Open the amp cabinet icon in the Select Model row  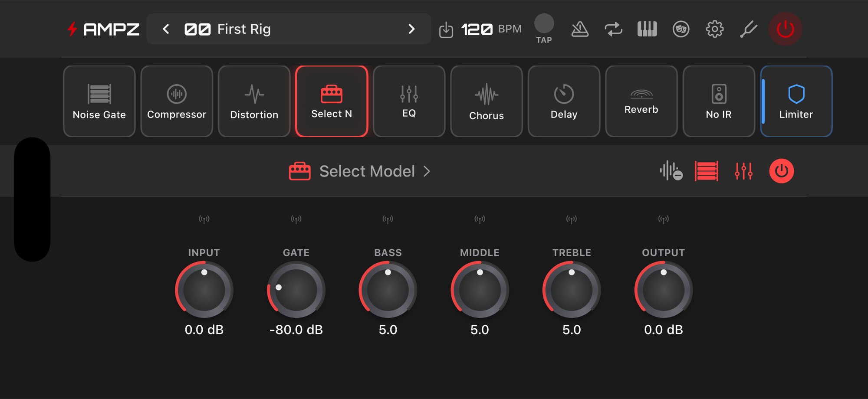[706, 171]
